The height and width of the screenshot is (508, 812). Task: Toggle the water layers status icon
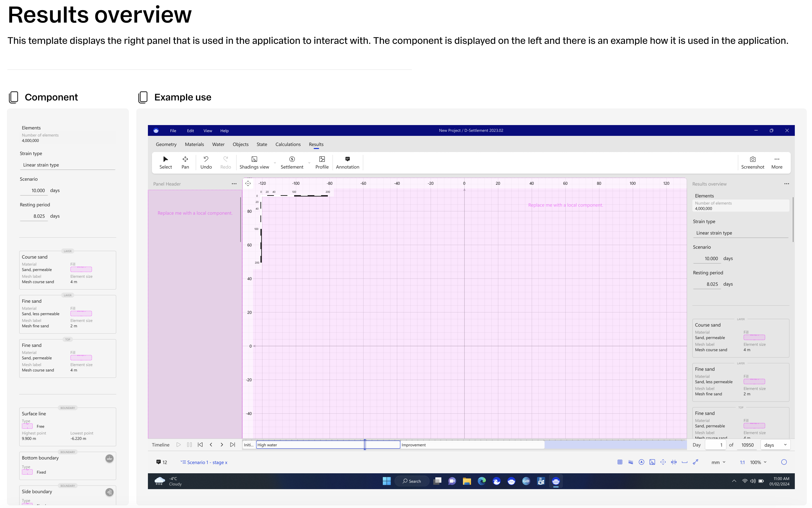tap(630, 462)
